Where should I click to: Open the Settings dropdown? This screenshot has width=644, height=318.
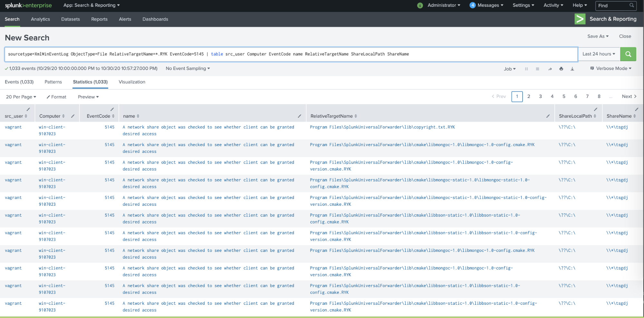[524, 5]
